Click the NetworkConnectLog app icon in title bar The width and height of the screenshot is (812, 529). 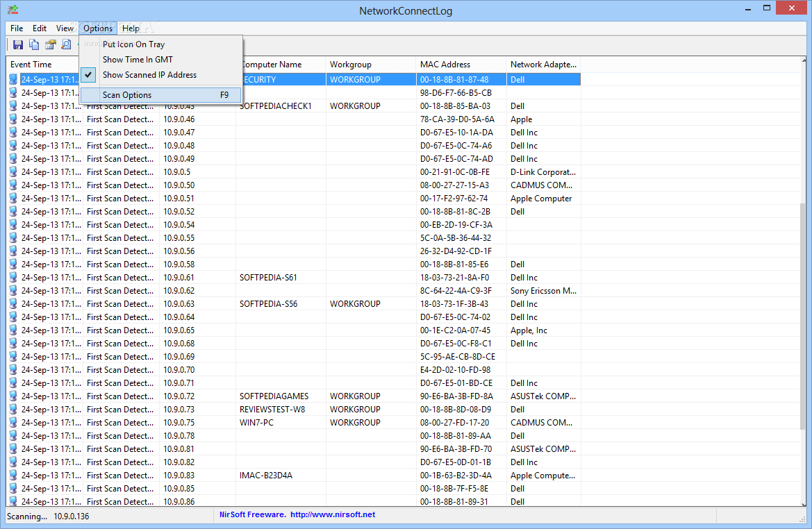point(13,10)
